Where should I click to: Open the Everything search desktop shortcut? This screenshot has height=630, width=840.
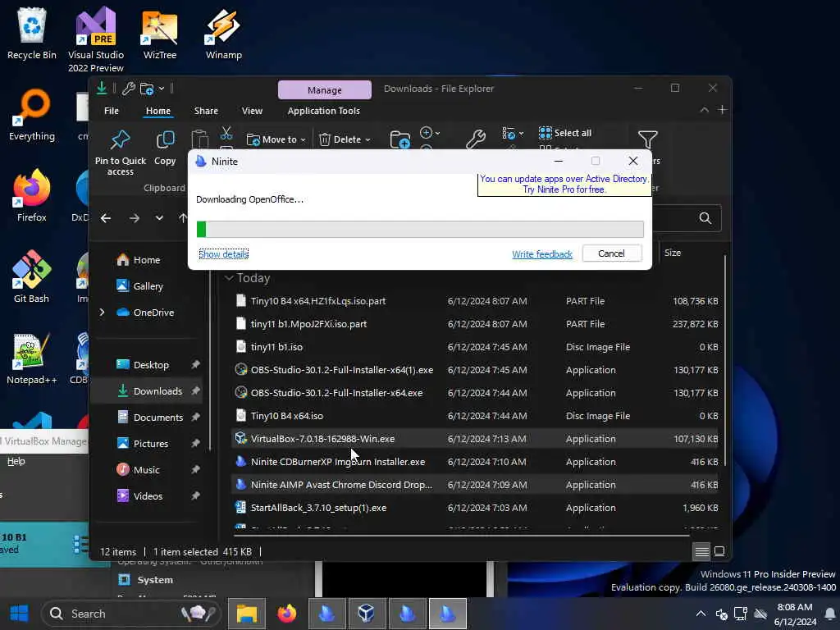[x=32, y=115]
